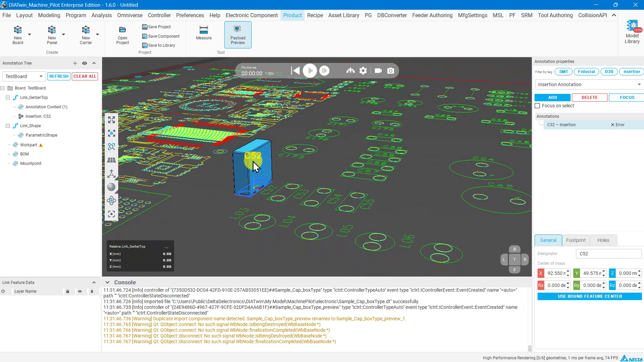Activate the Measure tool
The image size is (644, 362).
coord(204,33)
